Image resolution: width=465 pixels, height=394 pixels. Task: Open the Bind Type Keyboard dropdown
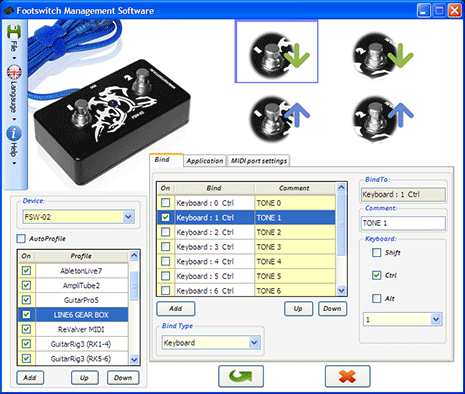[254, 343]
